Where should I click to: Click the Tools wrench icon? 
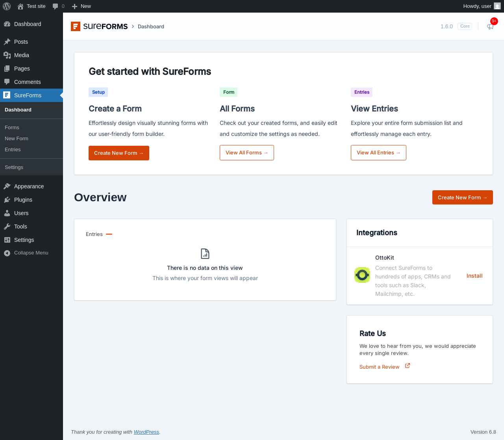point(7,226)
